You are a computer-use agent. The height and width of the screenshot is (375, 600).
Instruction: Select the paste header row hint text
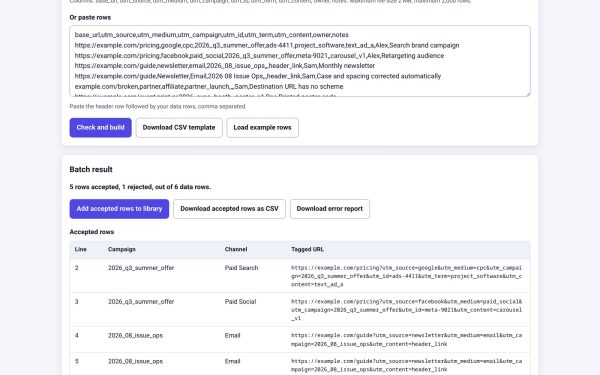(x=158, y=106)
